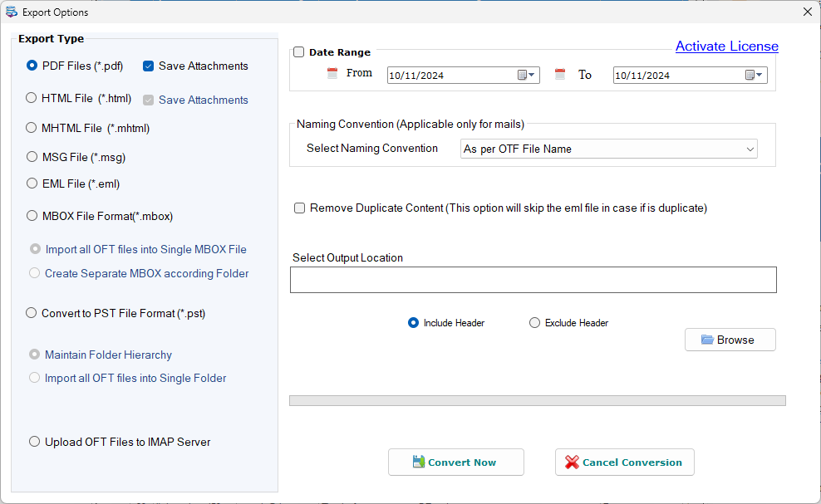
Task: Start conversion with Convert Now button
Action: click(x=455, y=462)
